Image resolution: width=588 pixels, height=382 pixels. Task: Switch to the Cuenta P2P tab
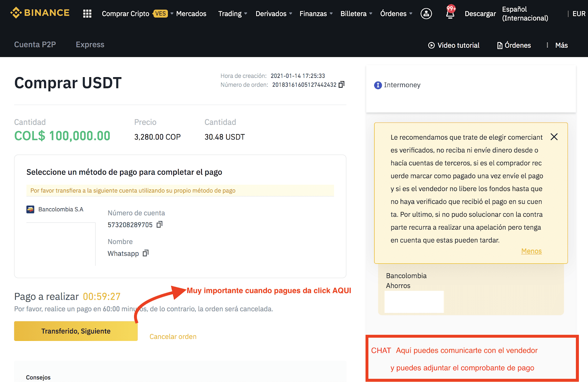tap(35, 44)
